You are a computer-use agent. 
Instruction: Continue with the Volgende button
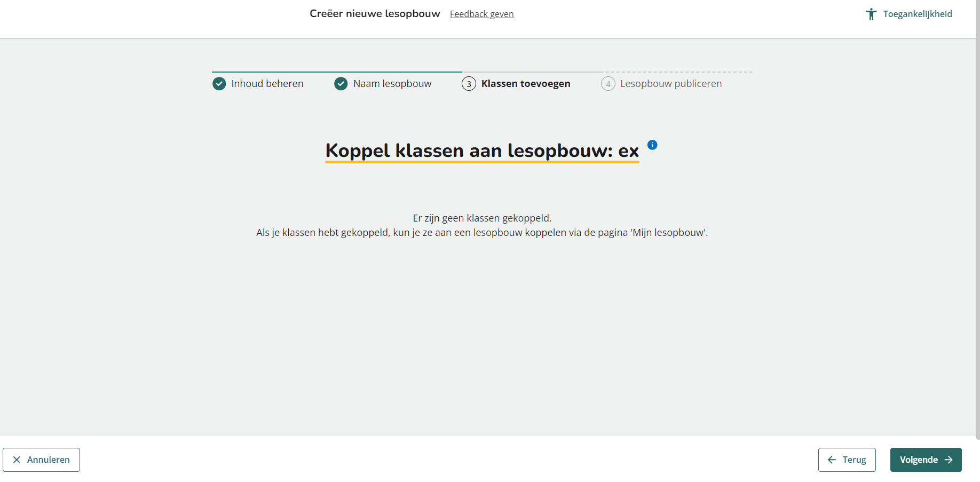pos(926,460)
